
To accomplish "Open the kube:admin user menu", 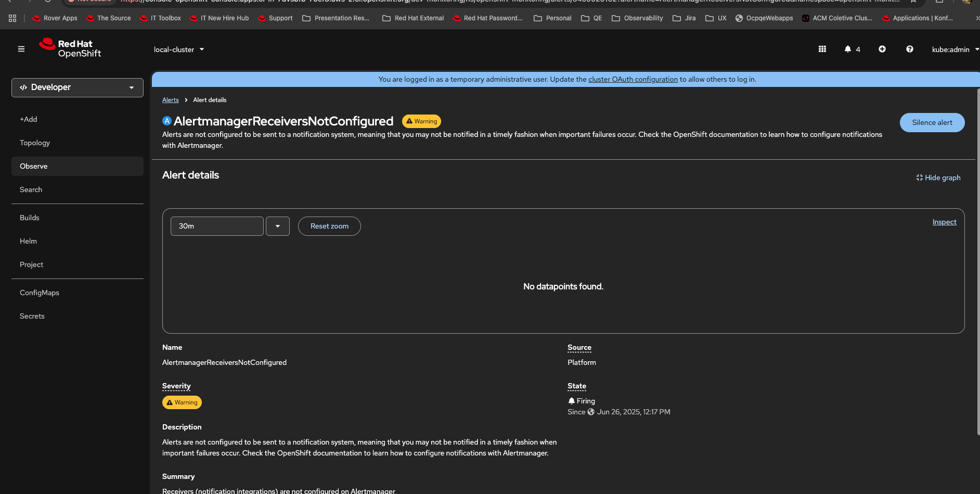I will (x=955, y=49).
